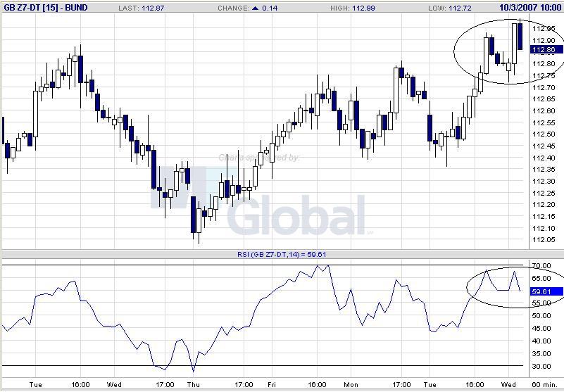Click the 65.00 RSI axis label

[x=541, y=279]
